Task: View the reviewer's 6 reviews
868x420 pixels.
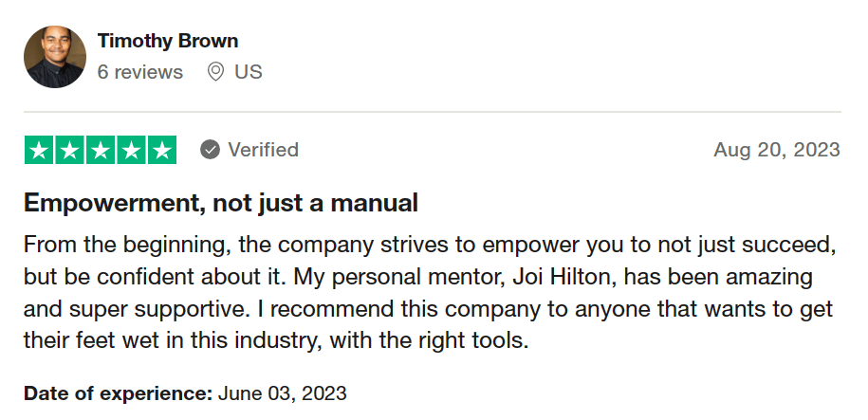Action: point(140,72)
